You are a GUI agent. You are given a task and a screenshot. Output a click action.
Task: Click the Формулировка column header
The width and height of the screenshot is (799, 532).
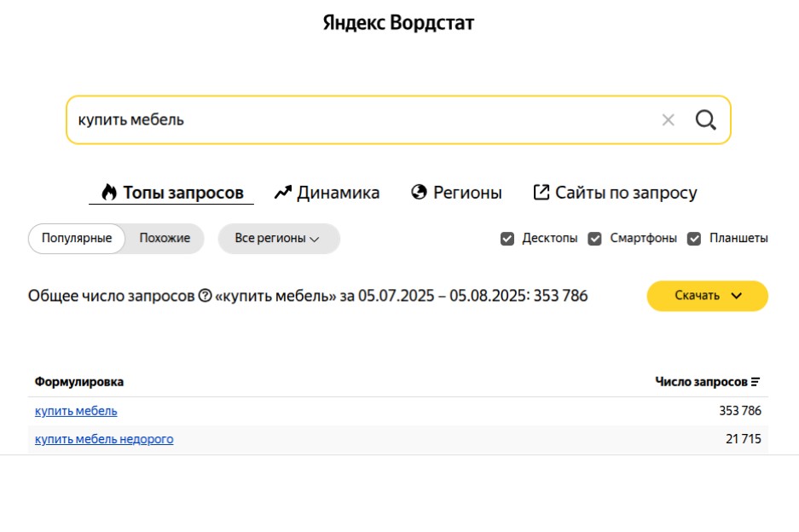click(79, 382)
